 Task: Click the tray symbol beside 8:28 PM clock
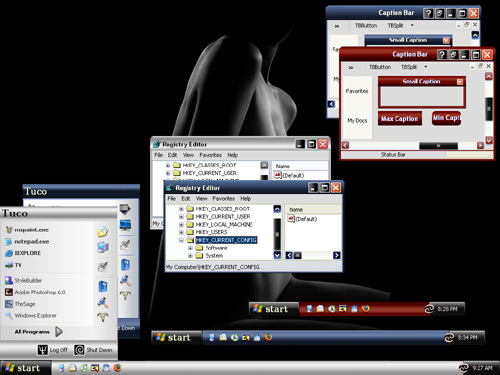[x=429, y=309]
